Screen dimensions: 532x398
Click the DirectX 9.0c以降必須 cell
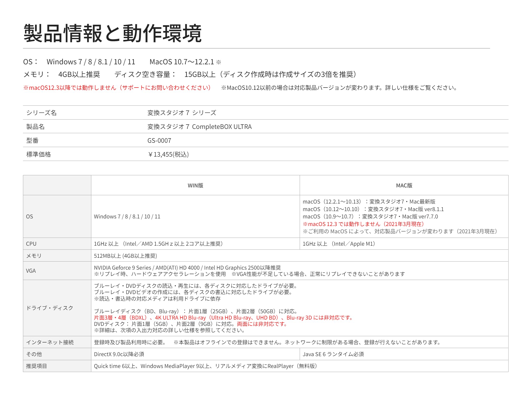[119, 354]
